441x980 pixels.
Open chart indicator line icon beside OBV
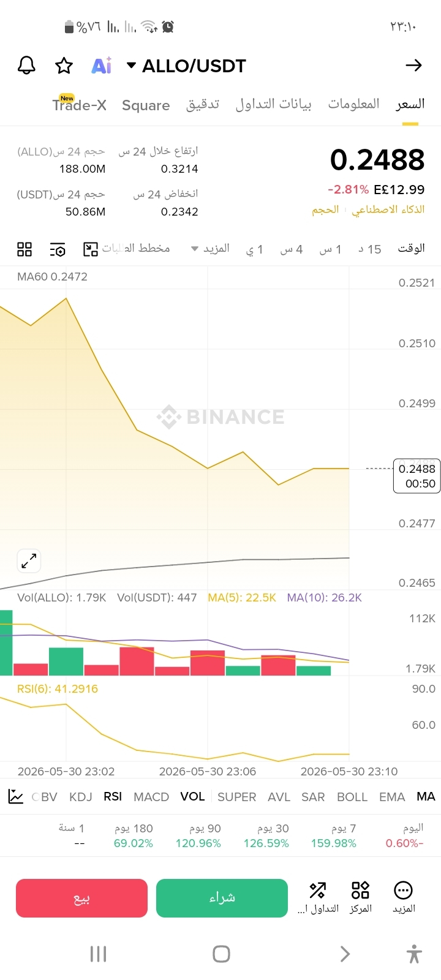[x=16, y=796]
